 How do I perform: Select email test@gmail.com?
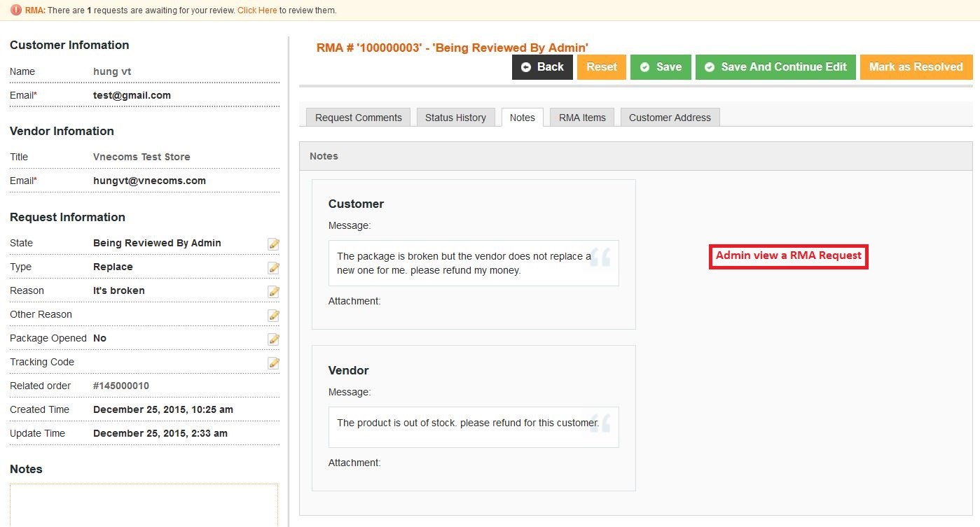click(x=132, y=95)
